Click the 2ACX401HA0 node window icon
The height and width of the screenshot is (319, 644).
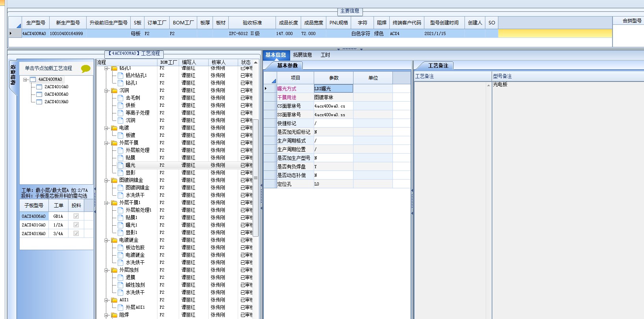(x=39, y=102)
